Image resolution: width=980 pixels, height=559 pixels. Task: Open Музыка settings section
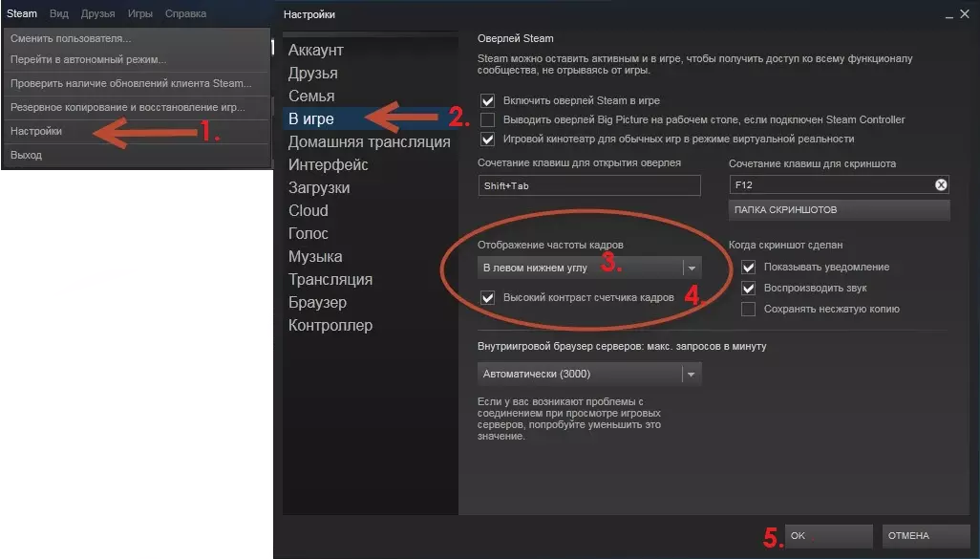point(370,256)
